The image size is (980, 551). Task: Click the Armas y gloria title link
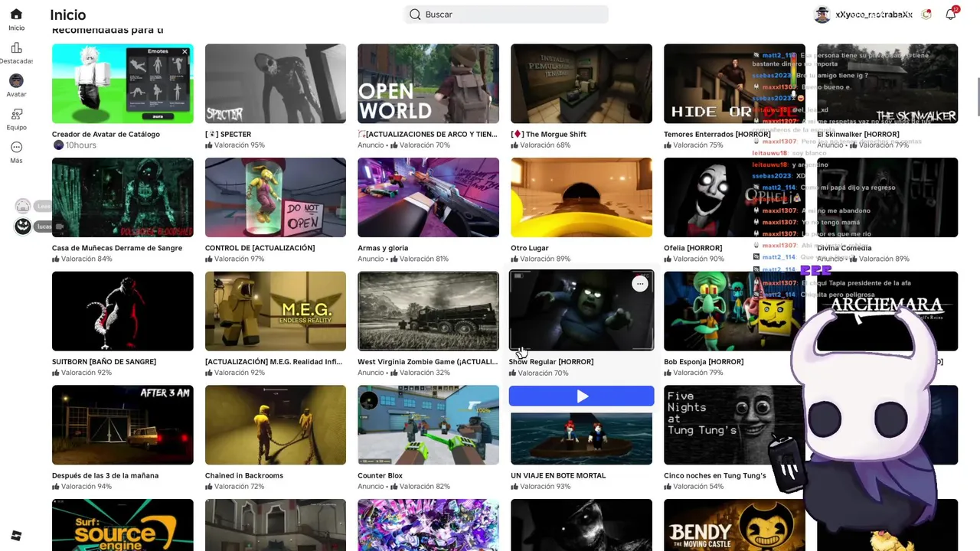click(x=383, y=248)
